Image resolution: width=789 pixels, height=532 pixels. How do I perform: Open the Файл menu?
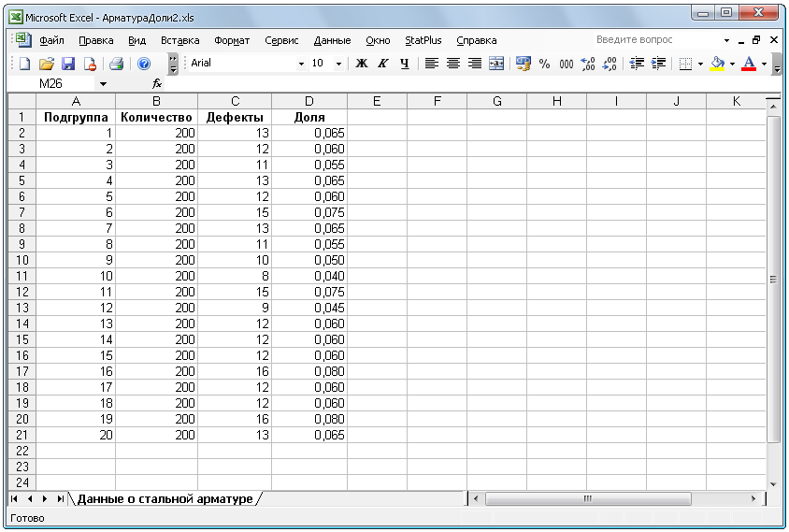[51, 40]
